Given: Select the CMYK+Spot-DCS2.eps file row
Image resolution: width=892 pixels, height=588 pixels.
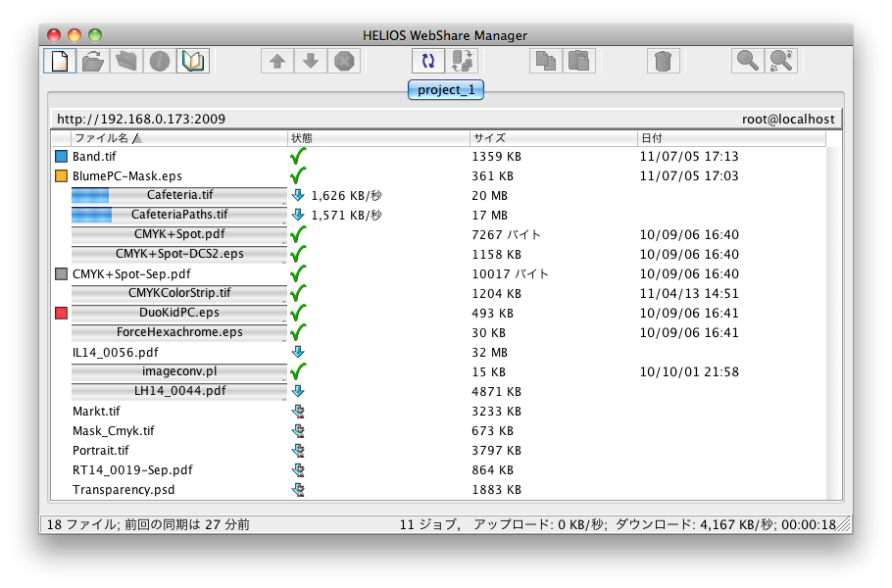Looking at the screenshot, I should coord(438,254).
